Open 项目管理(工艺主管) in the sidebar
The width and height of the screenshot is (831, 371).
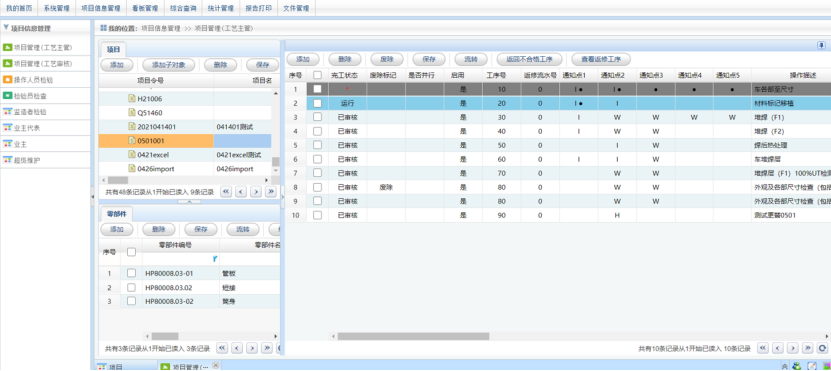coord(42,47)
